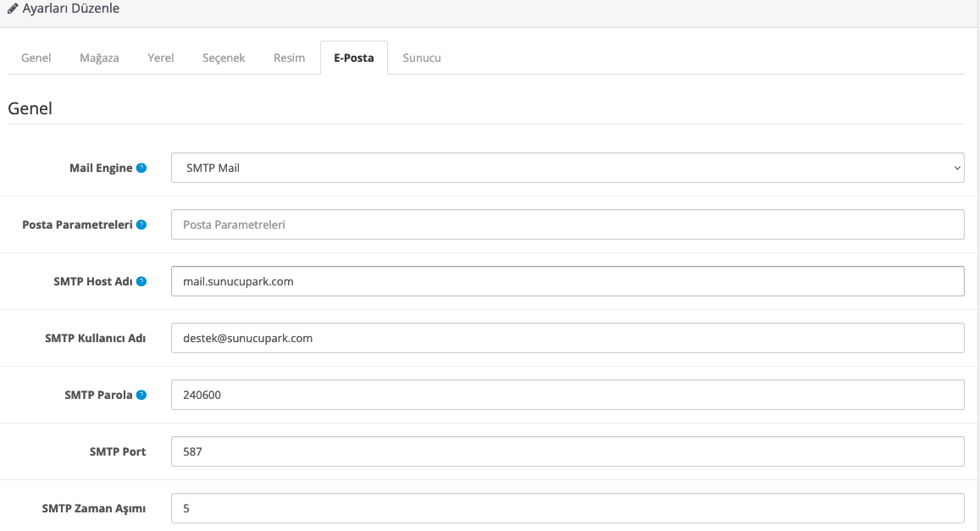Switch to the Yerel tab
The width and height of the screenshot is (980, 531).
(x=161, y=58)
